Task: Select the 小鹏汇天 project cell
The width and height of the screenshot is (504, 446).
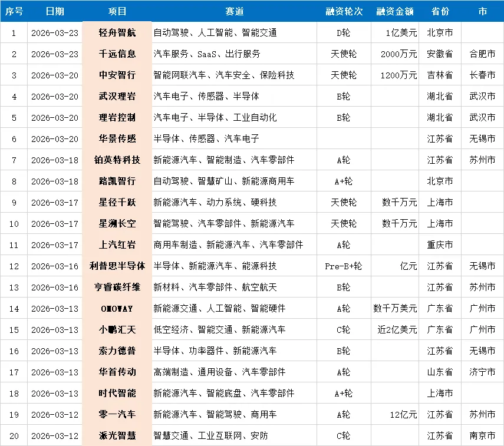Action: (117, 329)
